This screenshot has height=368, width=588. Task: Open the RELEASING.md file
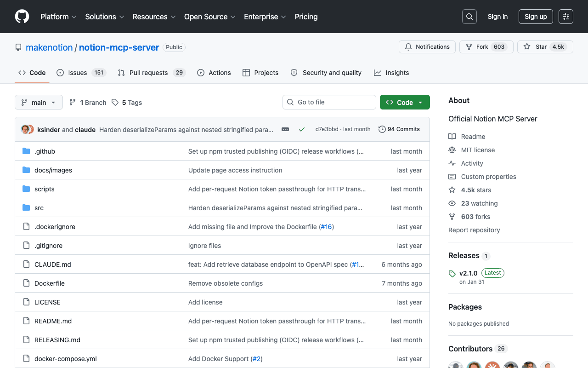(x=57, y=340)
